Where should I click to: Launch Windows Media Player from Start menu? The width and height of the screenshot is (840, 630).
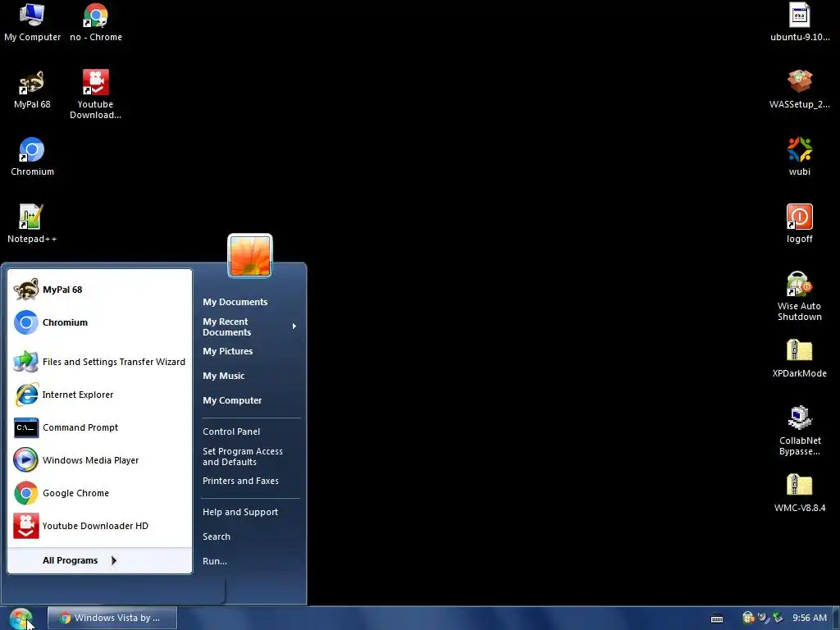pos(99,460)
